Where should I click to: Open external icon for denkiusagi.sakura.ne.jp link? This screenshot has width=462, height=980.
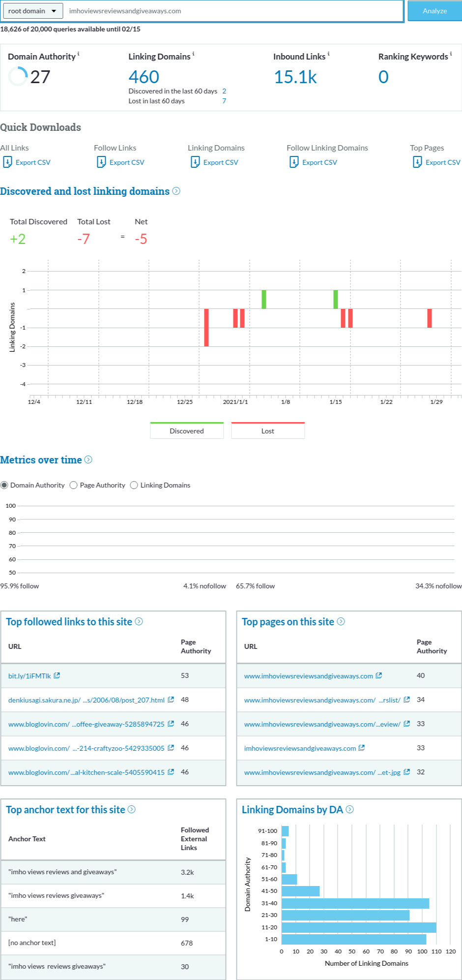point(171,700)
